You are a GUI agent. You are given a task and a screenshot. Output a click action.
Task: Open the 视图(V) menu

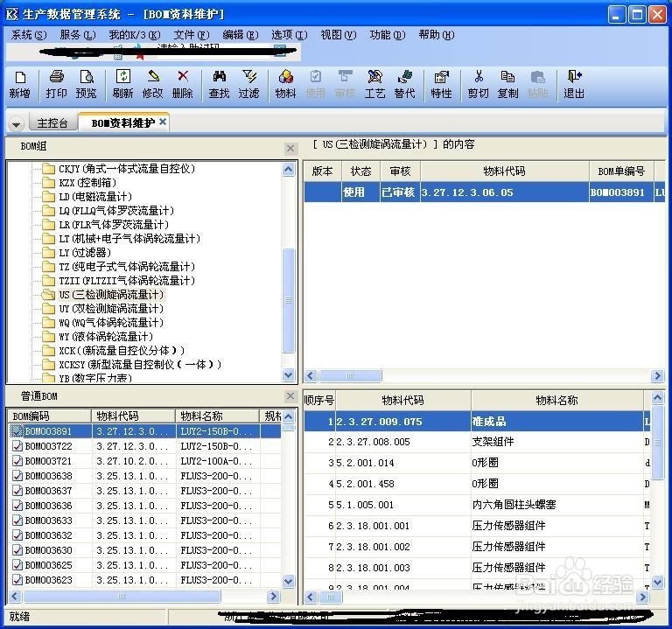[x=339, y=35]
